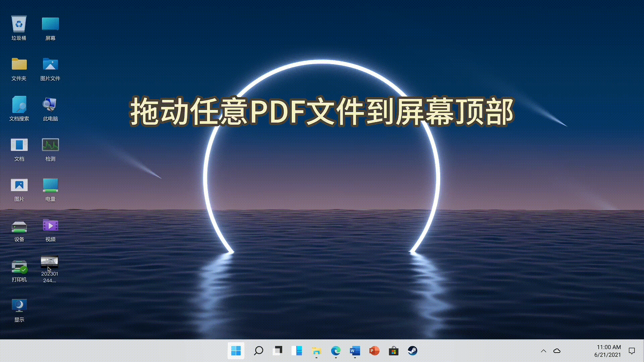Open Word from the taskbar

(355, 351)
